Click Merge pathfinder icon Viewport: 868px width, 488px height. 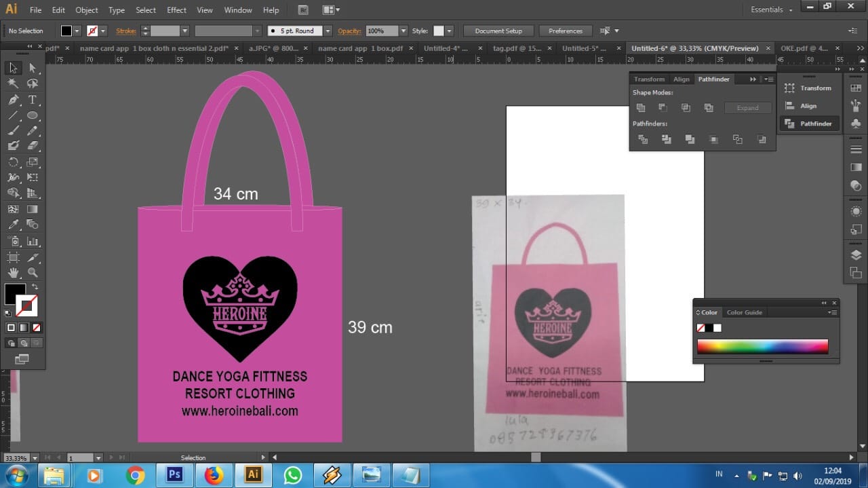click(690, 139)
